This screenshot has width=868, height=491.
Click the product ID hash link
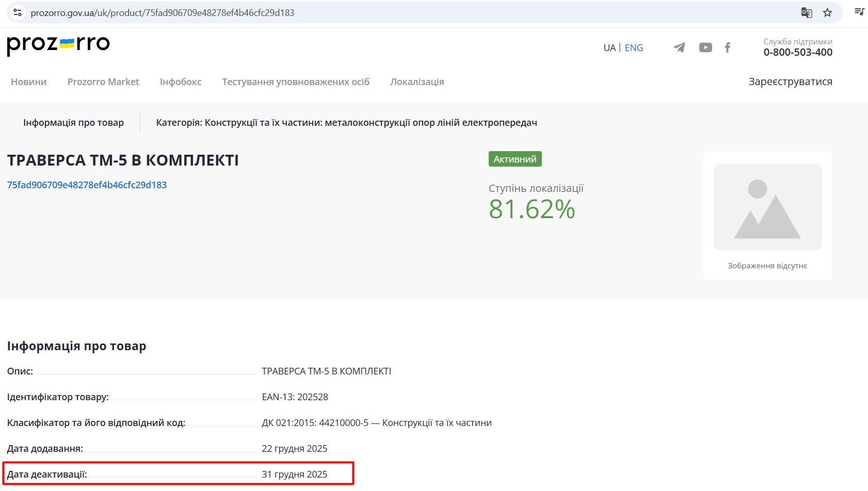click(87, 185)
